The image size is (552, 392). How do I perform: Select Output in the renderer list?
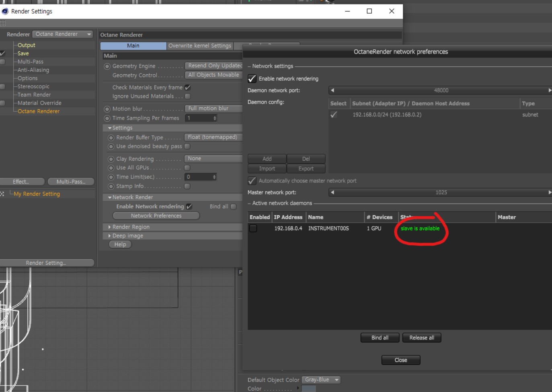tap(27, 45)
